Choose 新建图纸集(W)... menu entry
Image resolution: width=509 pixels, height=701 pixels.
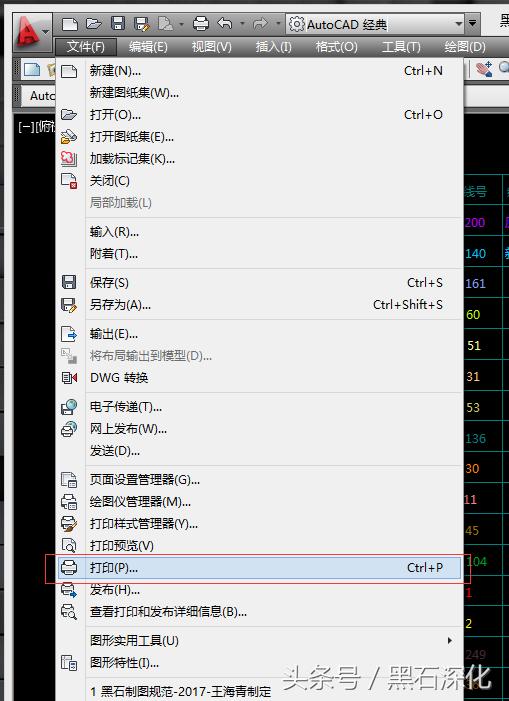click(x=260, y=93)
